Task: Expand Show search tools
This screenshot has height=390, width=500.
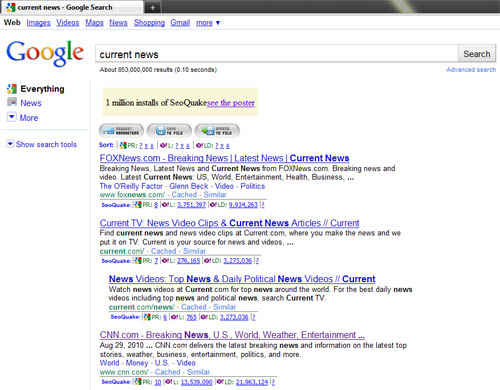Action: point(42,144)
